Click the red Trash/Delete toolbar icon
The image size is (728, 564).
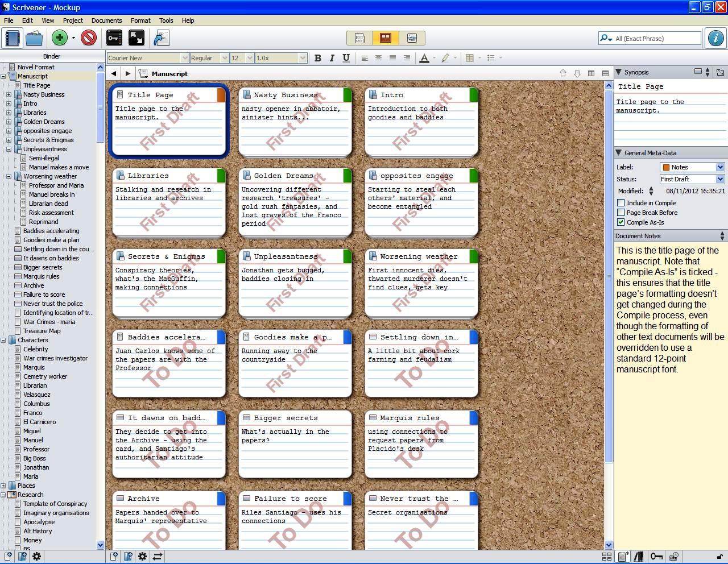click(89, 38)
